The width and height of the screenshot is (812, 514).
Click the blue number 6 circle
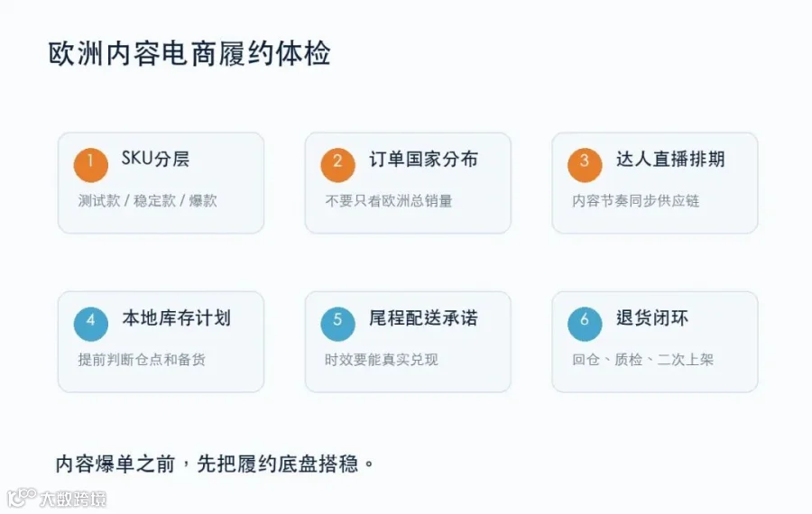[585, 324]
